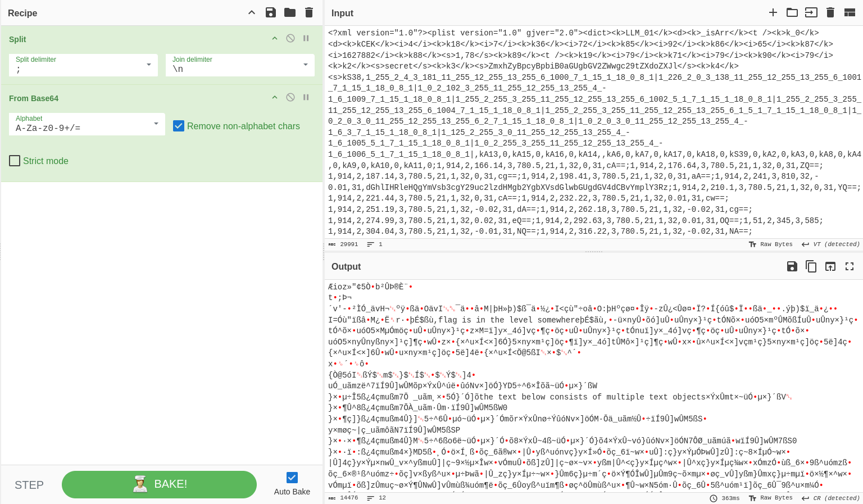This screenshot has width=863, height=504.
Task: Open a file as input
Action: [x=811, y=12]
